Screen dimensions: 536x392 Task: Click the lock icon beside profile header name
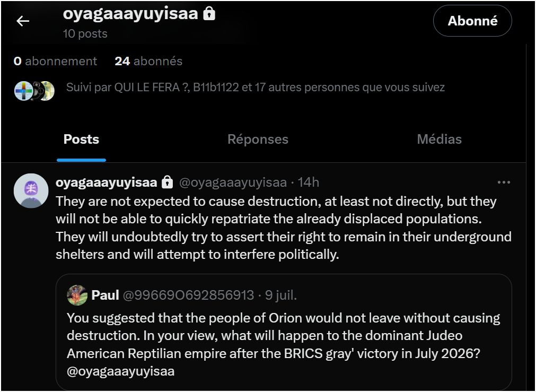[209, 14]
